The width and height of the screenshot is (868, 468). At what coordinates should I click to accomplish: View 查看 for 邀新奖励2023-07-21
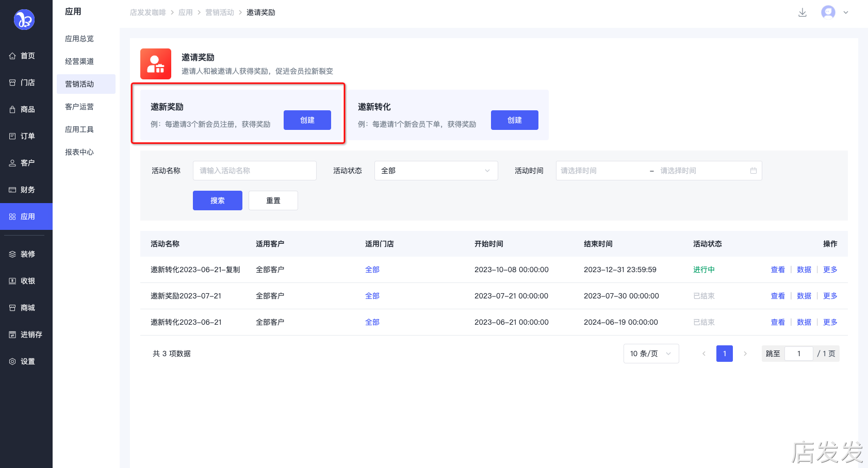click(x=778, y=296)
